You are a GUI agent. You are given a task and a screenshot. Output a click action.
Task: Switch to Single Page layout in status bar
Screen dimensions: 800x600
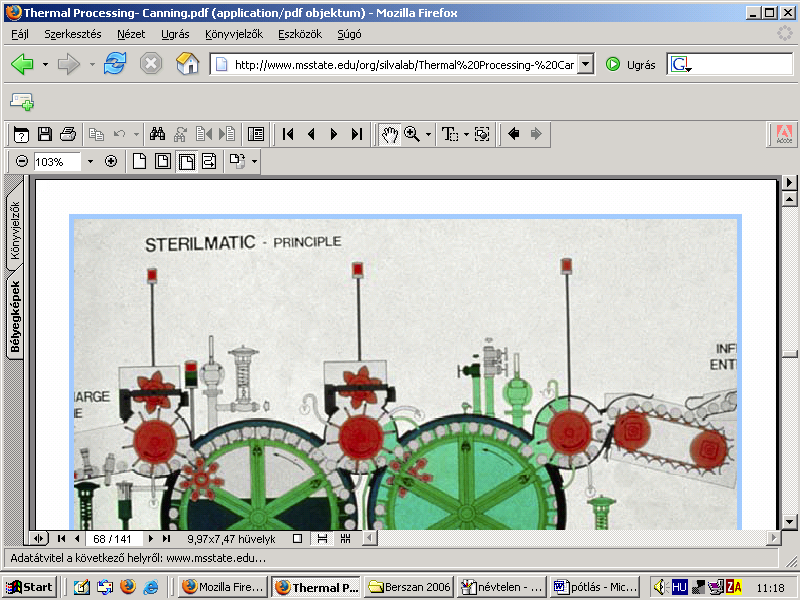[x=298, y=538]
